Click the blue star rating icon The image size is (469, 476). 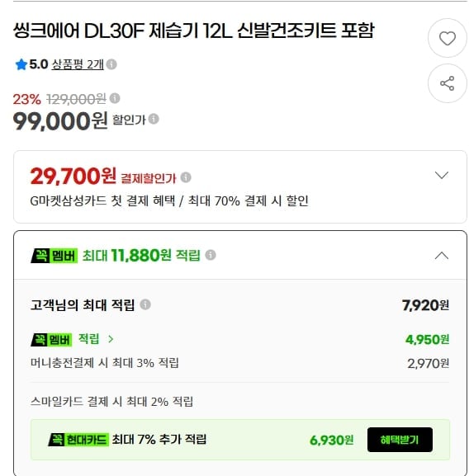[21, 64]
